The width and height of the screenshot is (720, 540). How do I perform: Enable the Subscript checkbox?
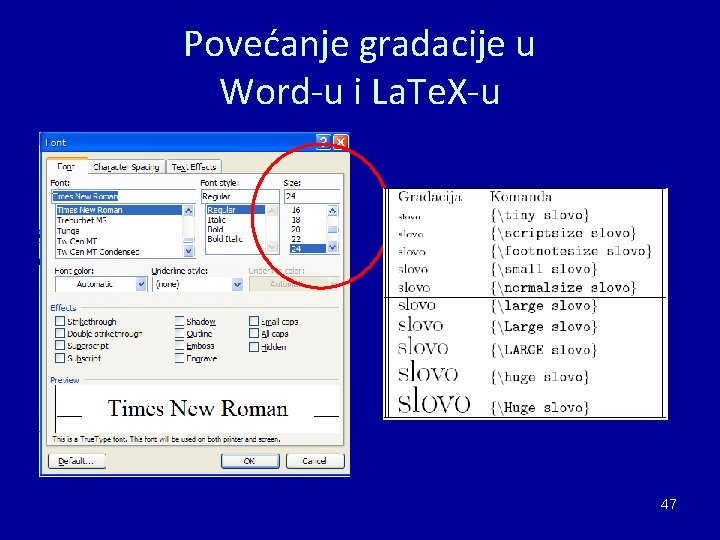click(x=60, y=358)
